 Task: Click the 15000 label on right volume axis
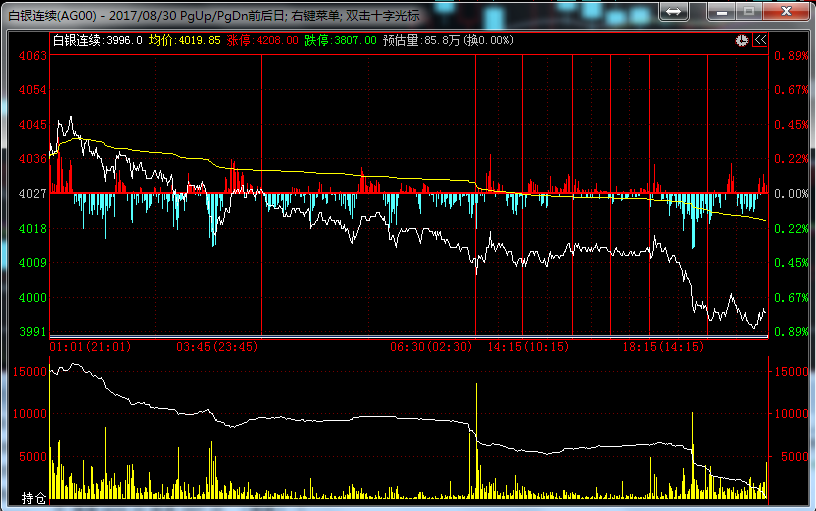[791, 372]
